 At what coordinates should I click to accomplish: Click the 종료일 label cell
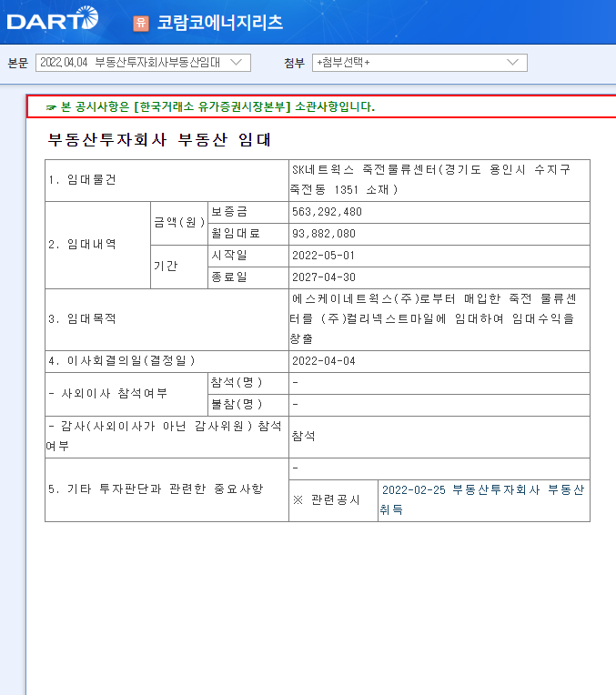pyautogui.click(x=248, y=277)
